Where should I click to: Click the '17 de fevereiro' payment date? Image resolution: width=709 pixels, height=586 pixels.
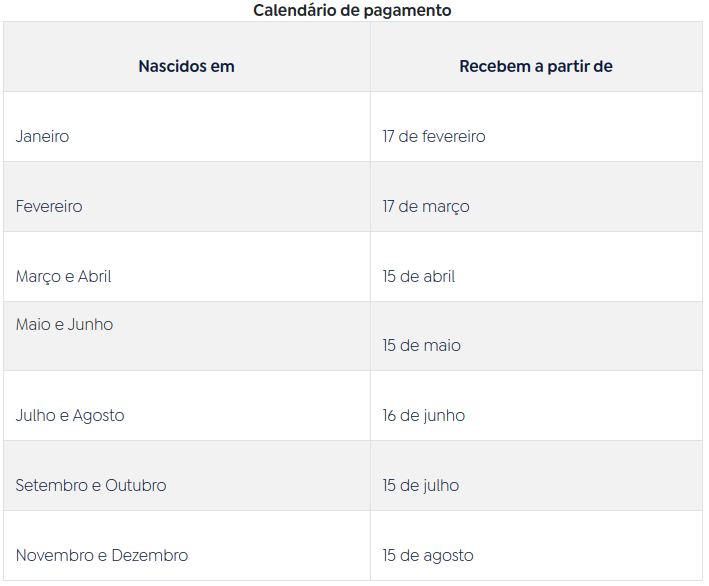tap(434, 137)
